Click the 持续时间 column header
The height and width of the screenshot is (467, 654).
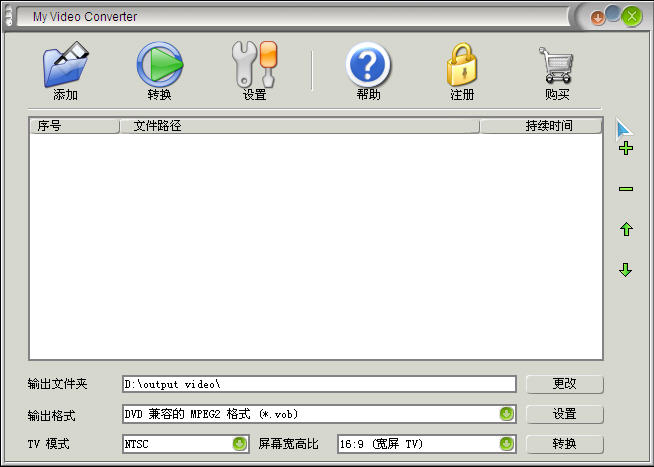[x=541, y=126]
